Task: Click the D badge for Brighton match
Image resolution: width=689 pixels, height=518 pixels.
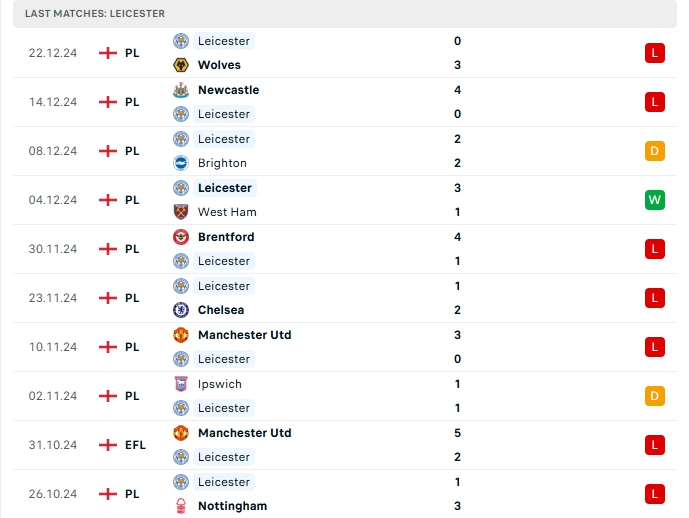Action: [x=655, y=151]
